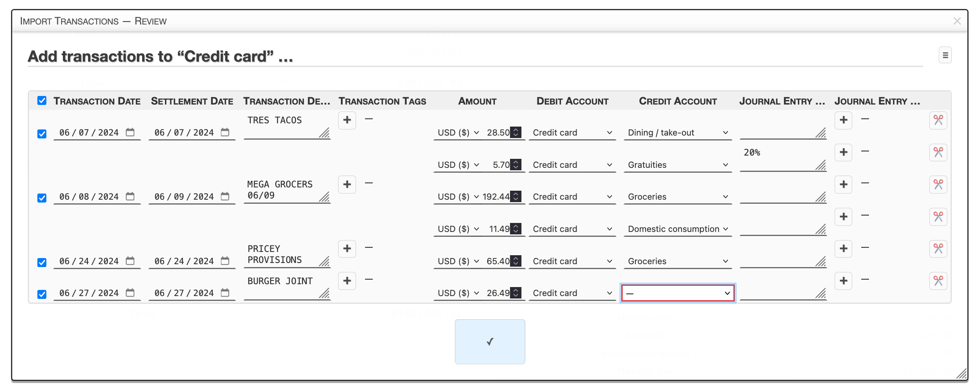
Task: Open calendar picker for 06/24/2024 transaction date
Action: click(130, 261)
